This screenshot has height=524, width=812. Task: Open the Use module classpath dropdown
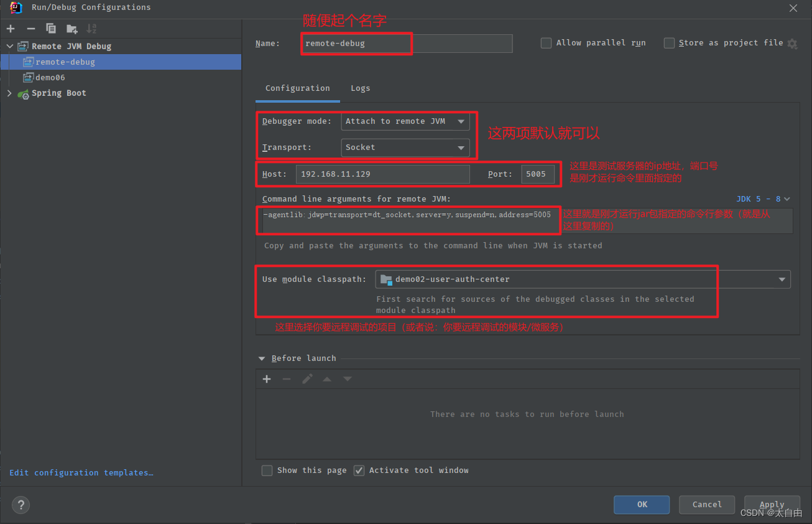click(x=583, y=279)
